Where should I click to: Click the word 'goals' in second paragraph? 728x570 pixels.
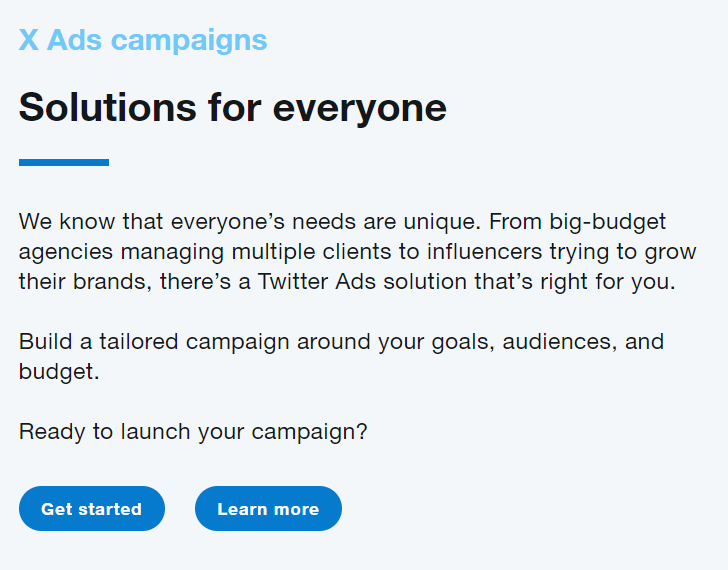(x=463, y=343)
